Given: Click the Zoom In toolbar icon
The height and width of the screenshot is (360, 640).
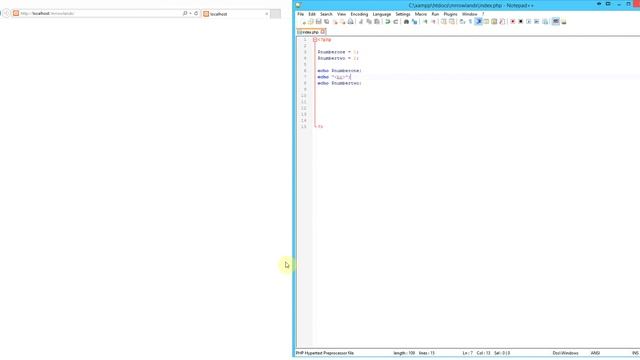Looking at the screenshot, I should pos(425,22).
